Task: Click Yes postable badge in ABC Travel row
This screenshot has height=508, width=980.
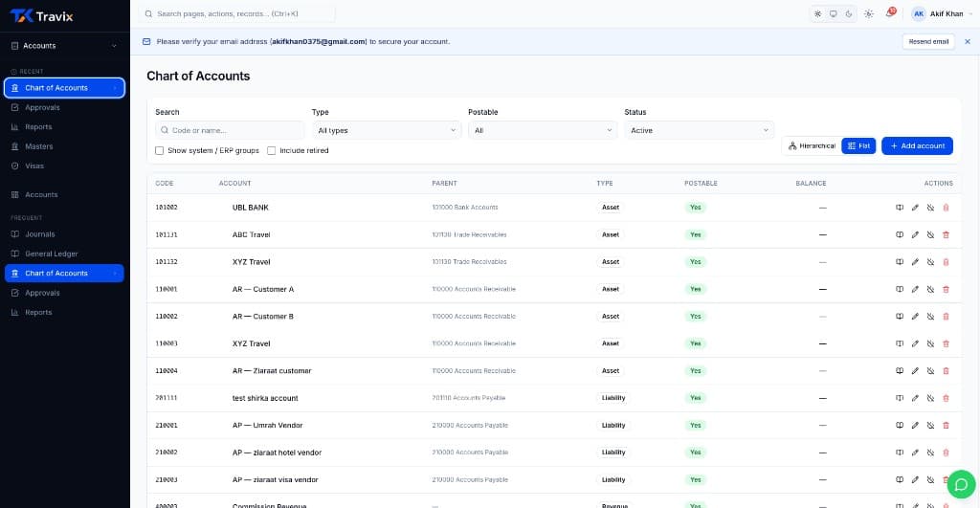Action: [x=695, y=235]
